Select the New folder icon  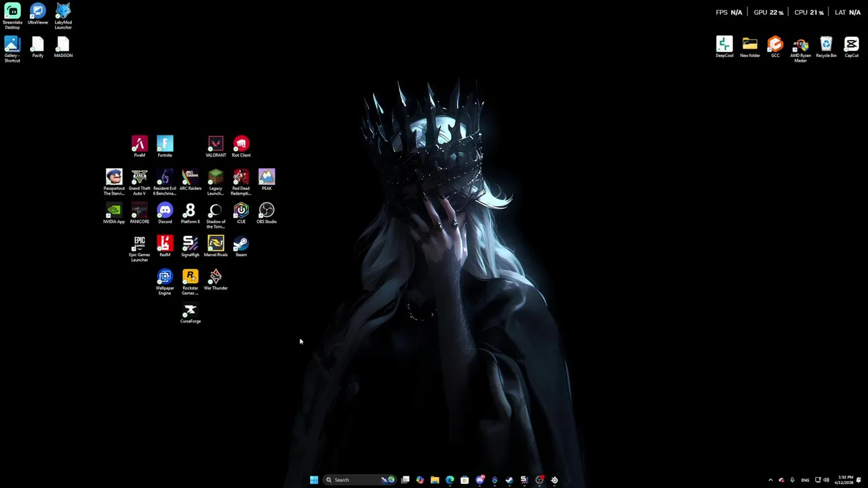click(750, 47)
